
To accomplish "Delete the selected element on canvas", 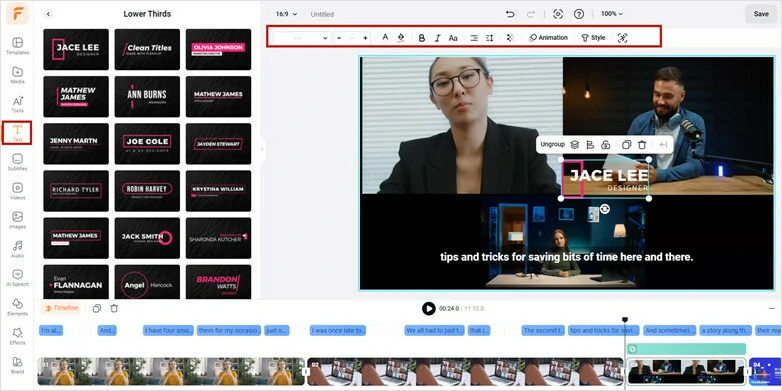I will tap(642, 145).
